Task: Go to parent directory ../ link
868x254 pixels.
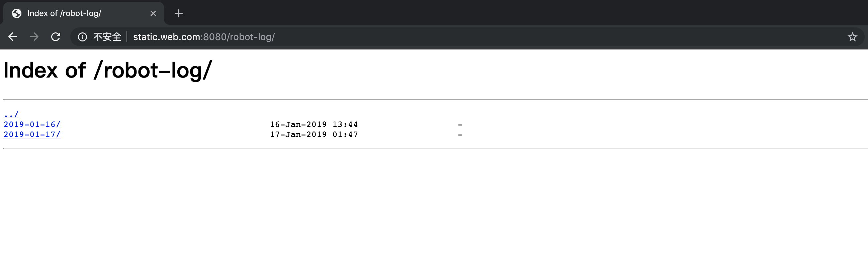Action: [11, 114]
